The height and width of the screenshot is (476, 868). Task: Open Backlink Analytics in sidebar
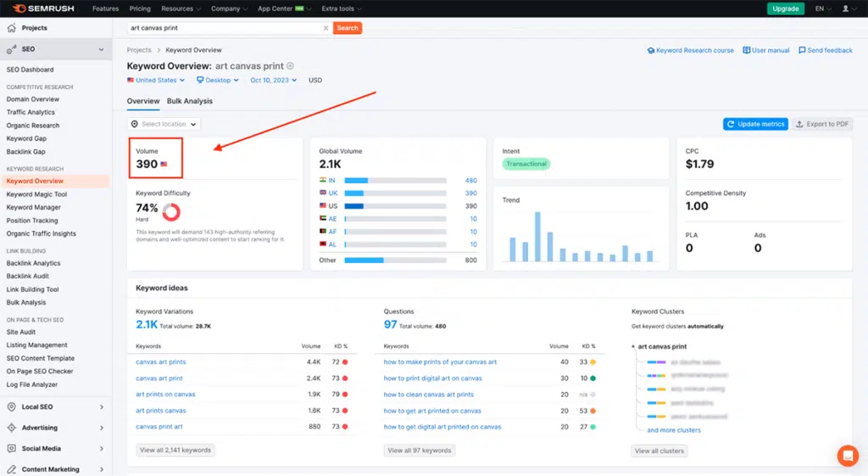33,263
